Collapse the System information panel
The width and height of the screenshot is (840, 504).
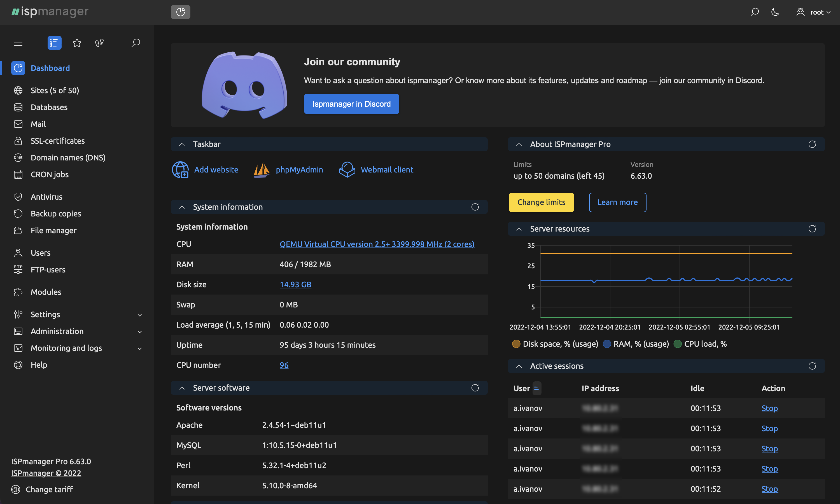point(182,207)
